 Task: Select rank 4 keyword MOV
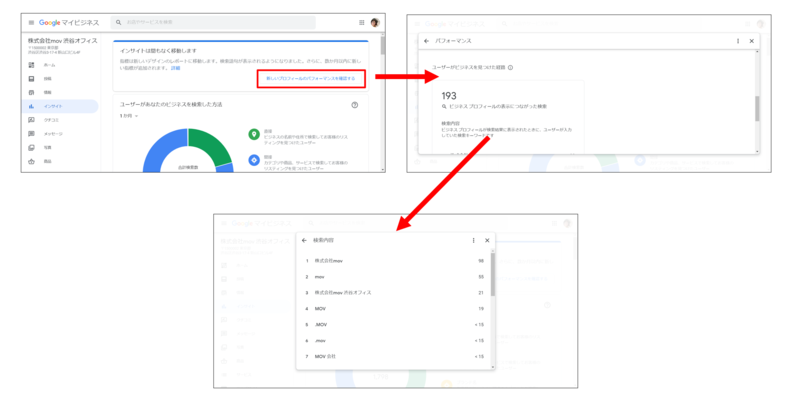tap(320, 309)
